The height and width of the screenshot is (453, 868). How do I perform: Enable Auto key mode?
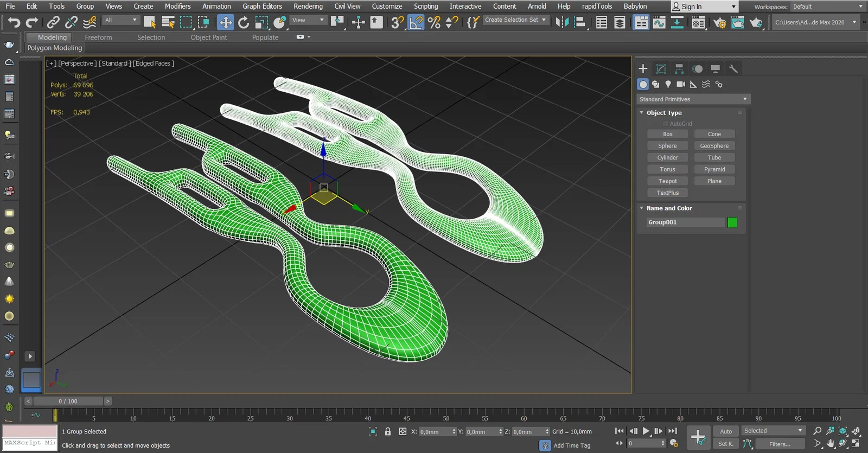[726, 431]
